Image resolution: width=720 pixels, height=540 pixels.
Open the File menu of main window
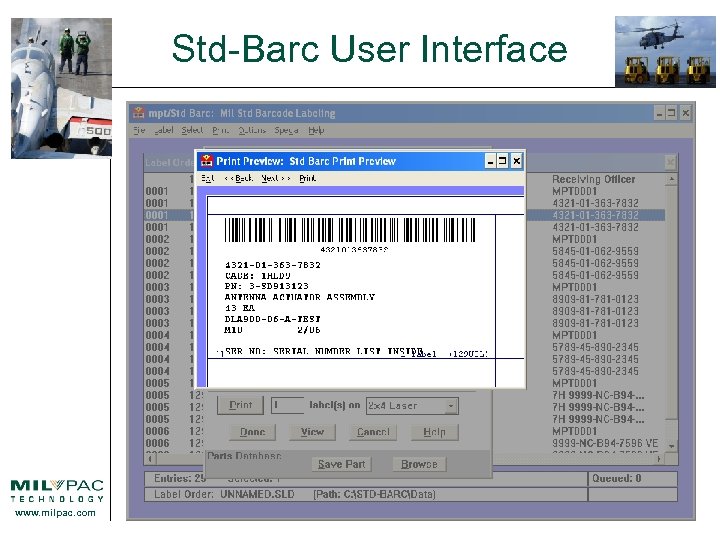[139, 130]
